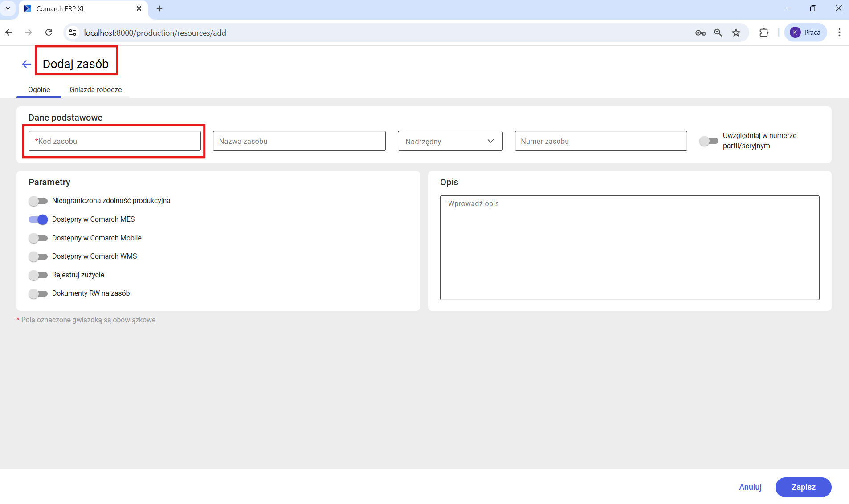Reload the page with the refresh icon
The width and height of the screenshot is (849, 504).
49,33
